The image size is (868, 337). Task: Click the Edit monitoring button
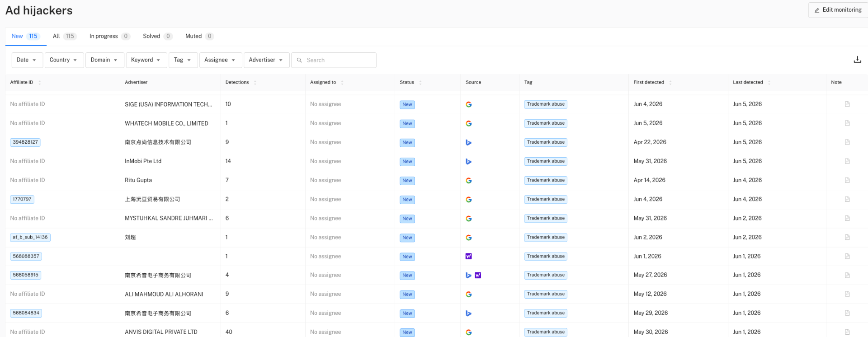(x=838, y=10)
